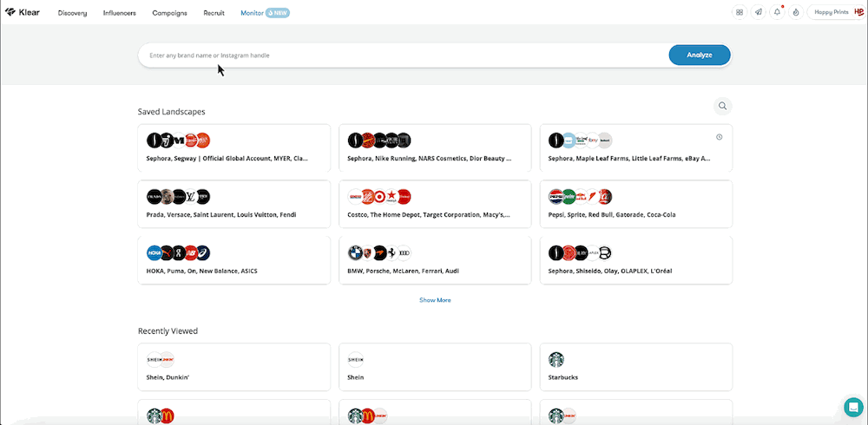Open the recently viewed Shein, Dunkin' card
Screen dimensions: 868x425
click(234, 367)
